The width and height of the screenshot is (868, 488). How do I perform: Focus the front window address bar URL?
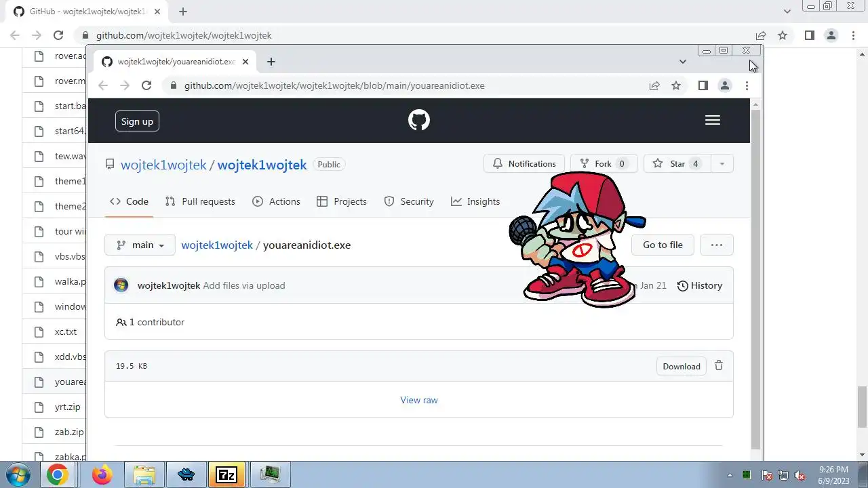pyautogui.click(x=334, y=85)
